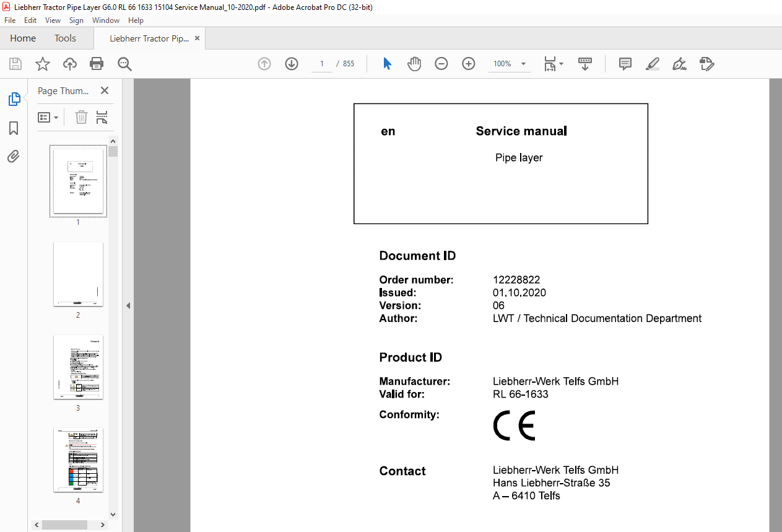Click the scrolling mode toolbar icon
This screenshot has height=532, width=782.
585,64
